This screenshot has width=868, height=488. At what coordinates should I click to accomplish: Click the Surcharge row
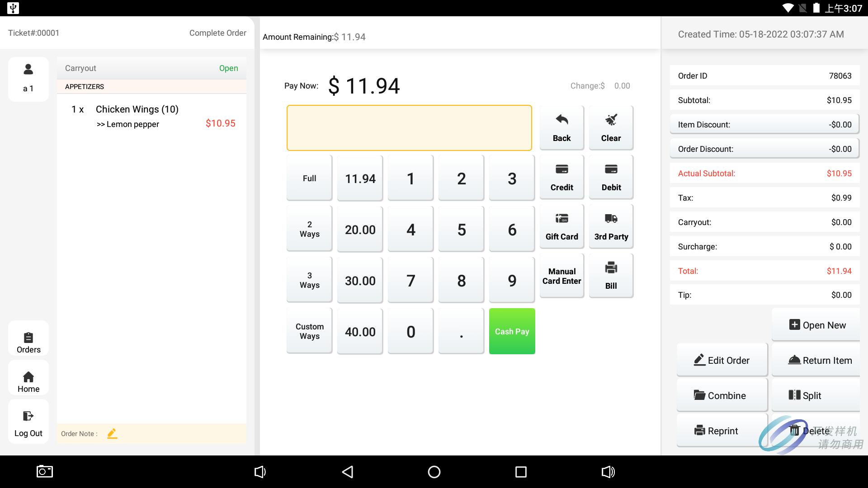764,246
